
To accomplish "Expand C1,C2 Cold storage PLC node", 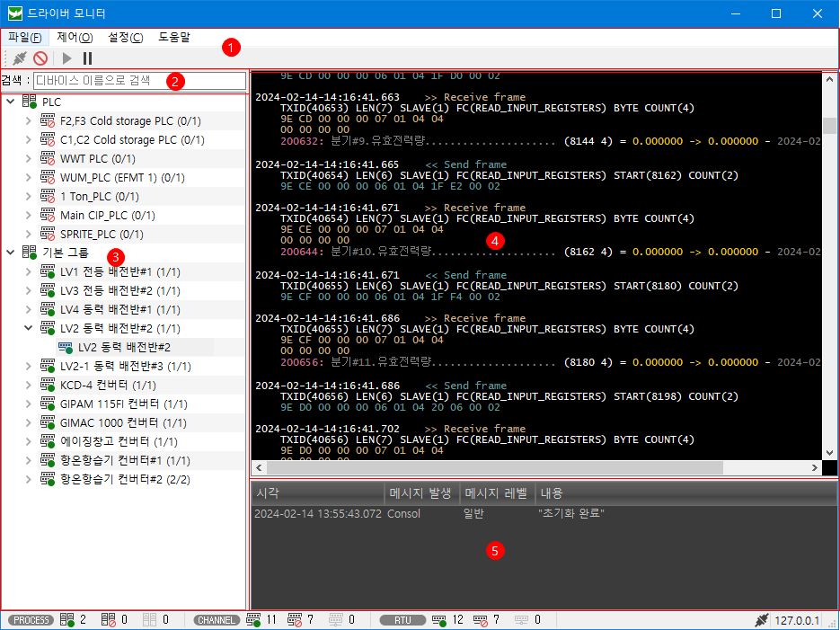I will click(x=29, y=140).
